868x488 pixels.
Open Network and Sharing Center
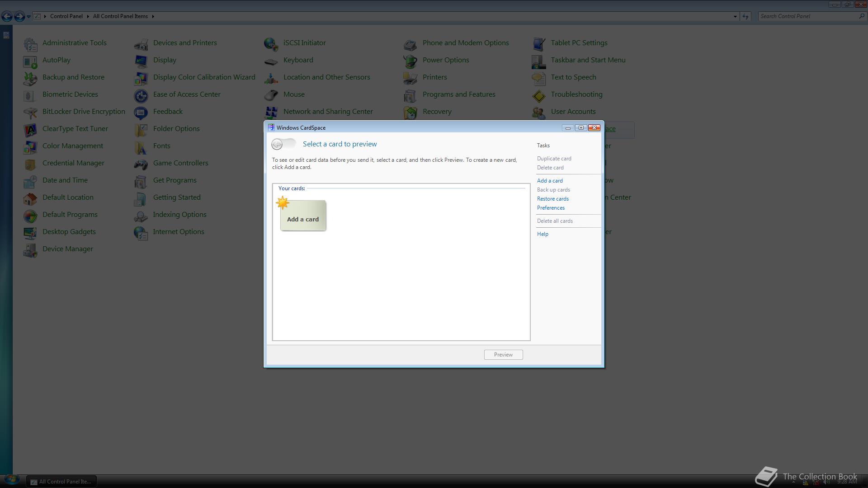(x=328, y=112)
